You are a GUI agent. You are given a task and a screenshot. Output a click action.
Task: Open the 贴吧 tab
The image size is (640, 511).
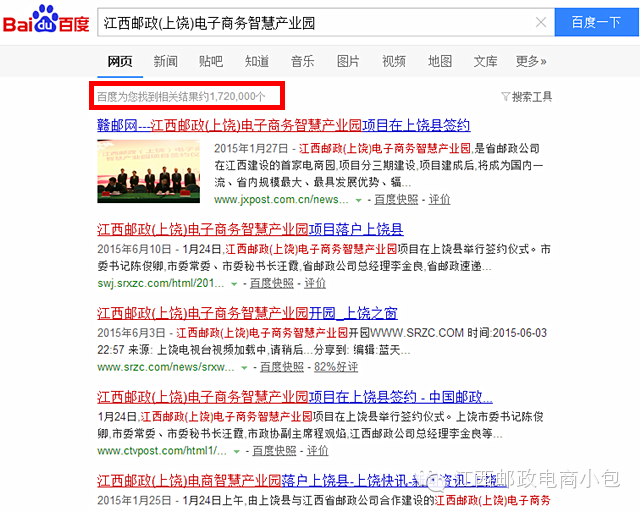tap(211, 62)
